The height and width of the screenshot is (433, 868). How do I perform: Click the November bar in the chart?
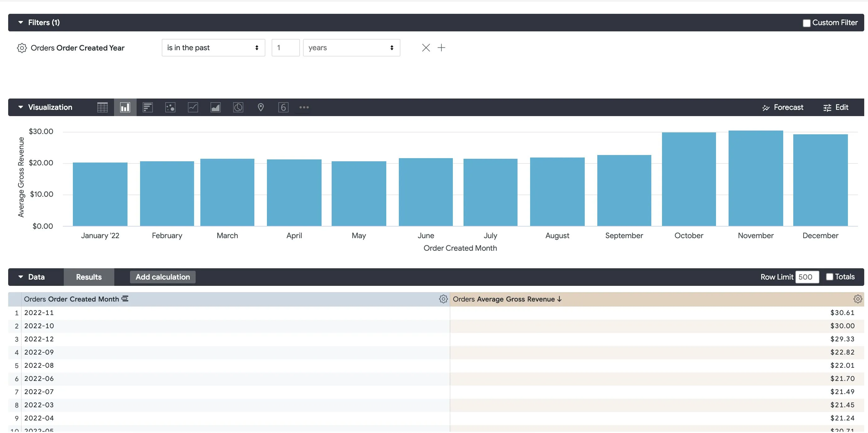[756, 178]
